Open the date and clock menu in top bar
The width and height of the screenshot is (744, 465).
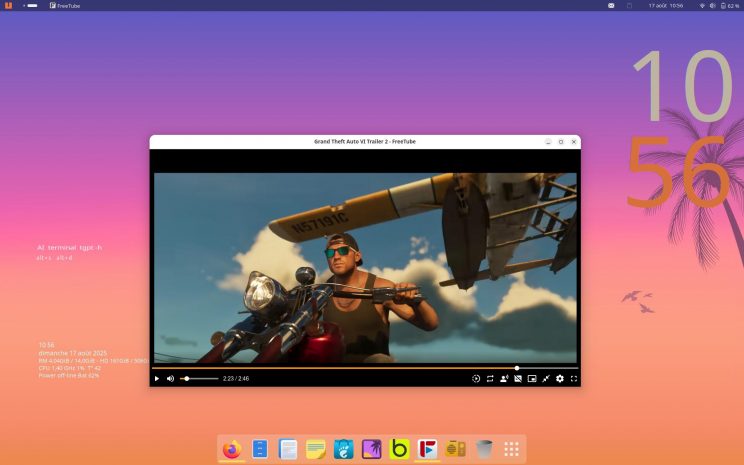click(666, 6)
